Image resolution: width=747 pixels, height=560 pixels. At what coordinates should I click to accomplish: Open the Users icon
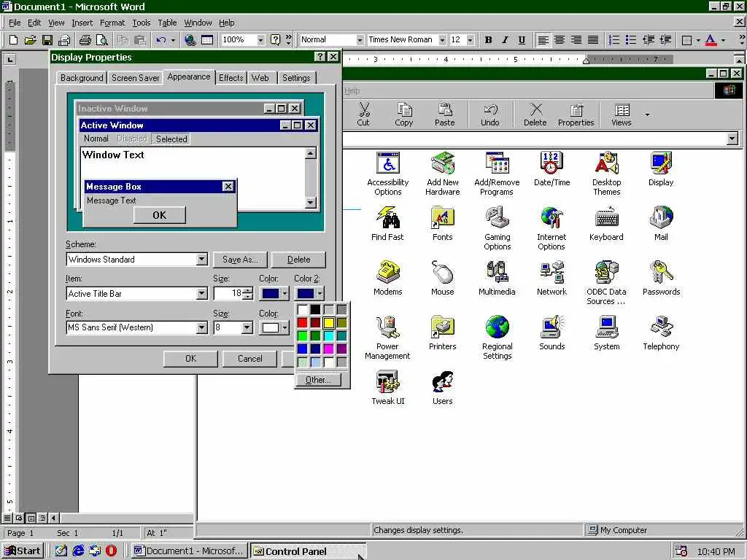click(443, 388)
